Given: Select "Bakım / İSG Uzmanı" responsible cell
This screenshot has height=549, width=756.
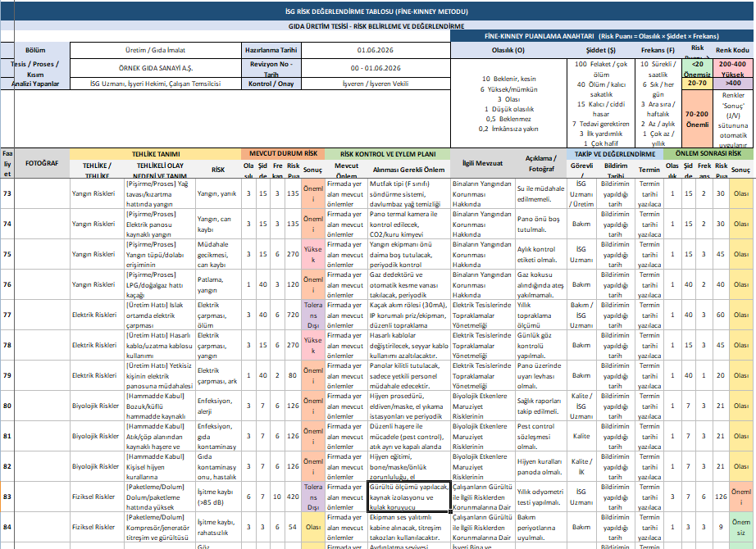Looking at the screenshot, I should [x=581, y=315].
